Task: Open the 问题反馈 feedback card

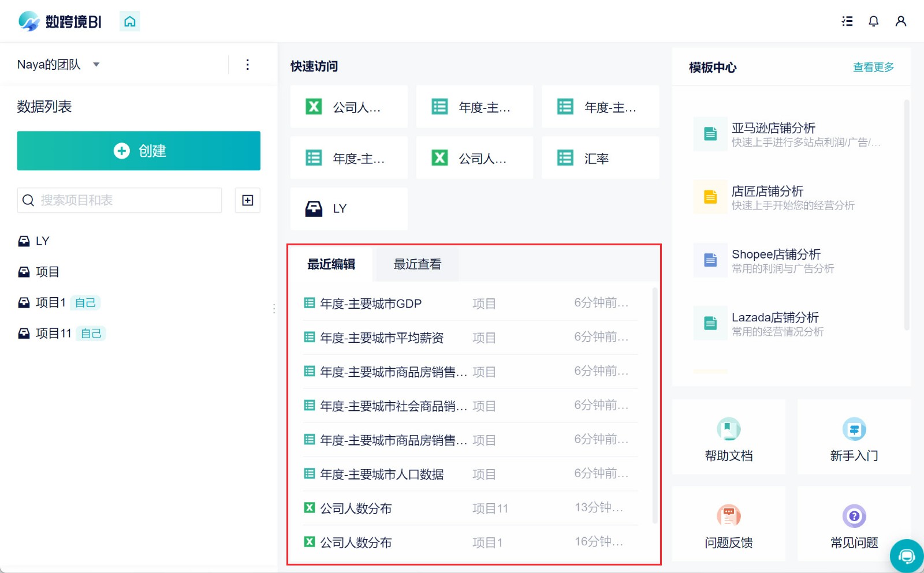Action: [729, 524]
